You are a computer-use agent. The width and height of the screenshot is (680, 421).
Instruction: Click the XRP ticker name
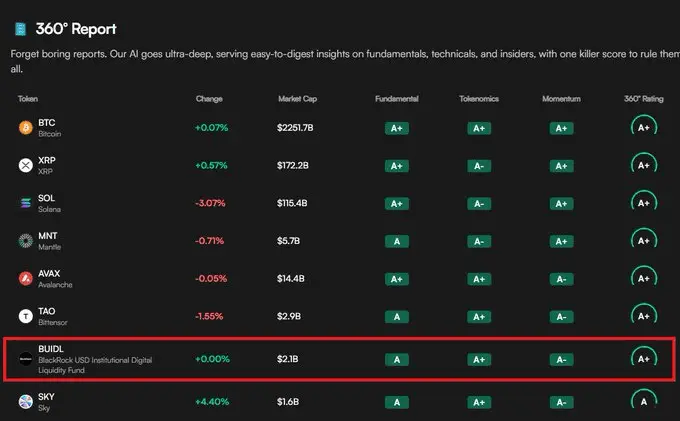(46, 160)
